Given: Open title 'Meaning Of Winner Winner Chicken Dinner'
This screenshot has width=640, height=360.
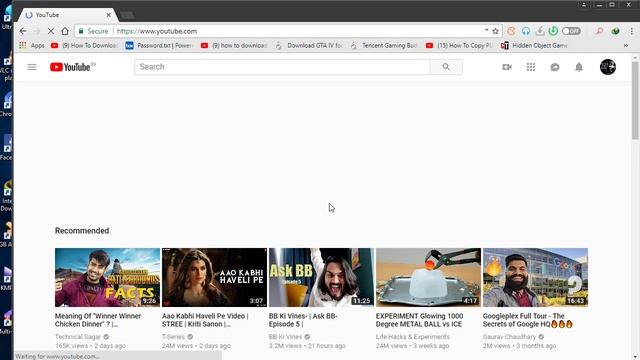Looking at the screenshot, I should [x=98, y=320].
